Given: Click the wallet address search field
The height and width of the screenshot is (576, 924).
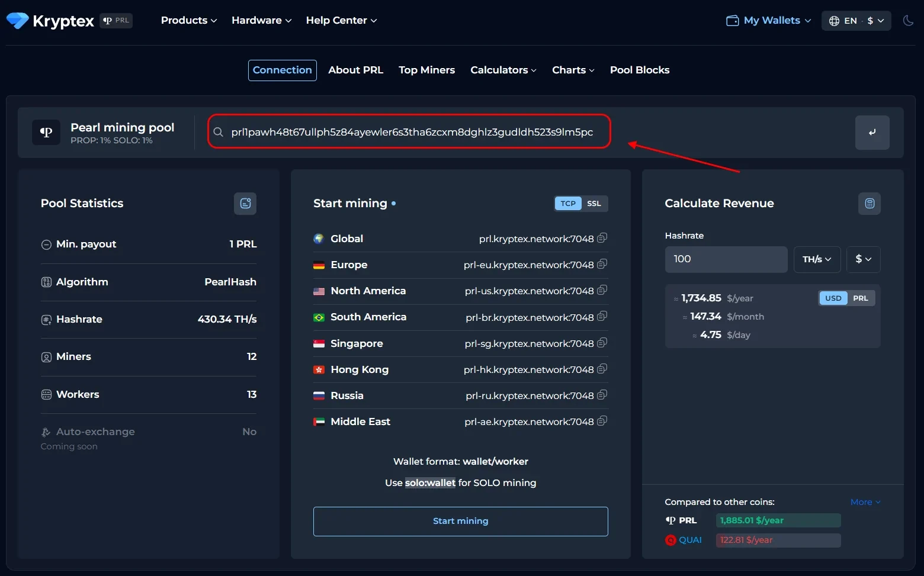Looking at the screenshot, I should point(409,132).
